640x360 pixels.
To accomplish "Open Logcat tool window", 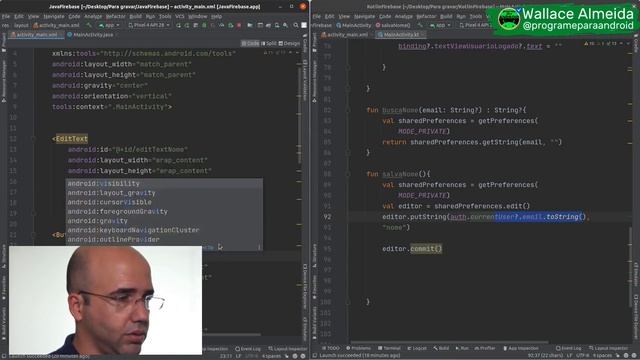I will (417, 348).
